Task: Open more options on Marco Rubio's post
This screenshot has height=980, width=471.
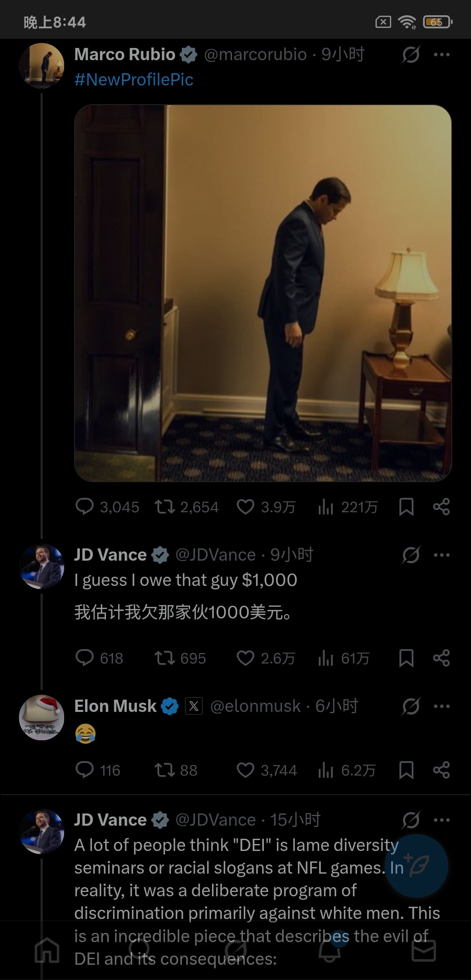Action: (x=442, y=54)
